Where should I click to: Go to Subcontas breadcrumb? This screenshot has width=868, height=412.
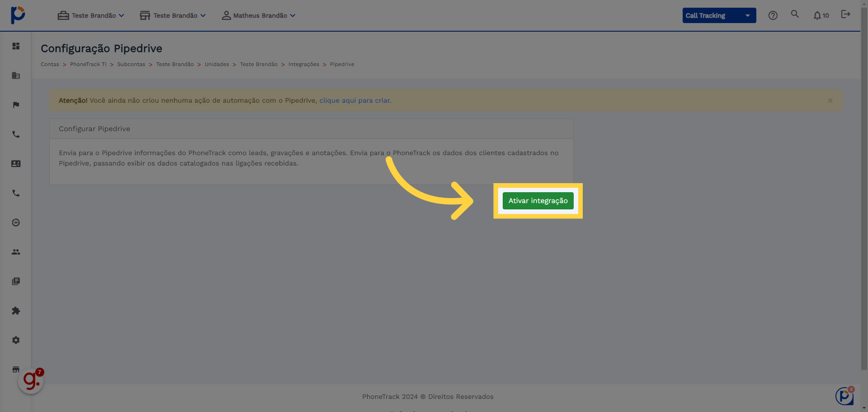131,64
